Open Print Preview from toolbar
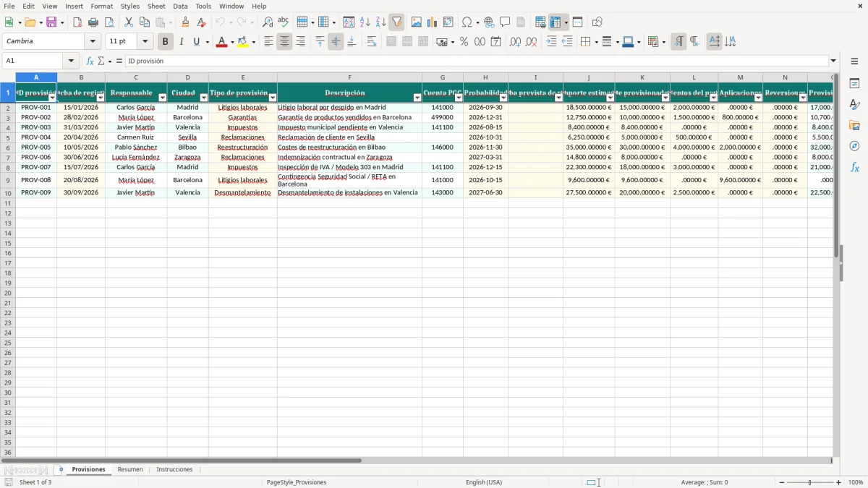Viewport: 868px width, 488px height. [109, 22]
